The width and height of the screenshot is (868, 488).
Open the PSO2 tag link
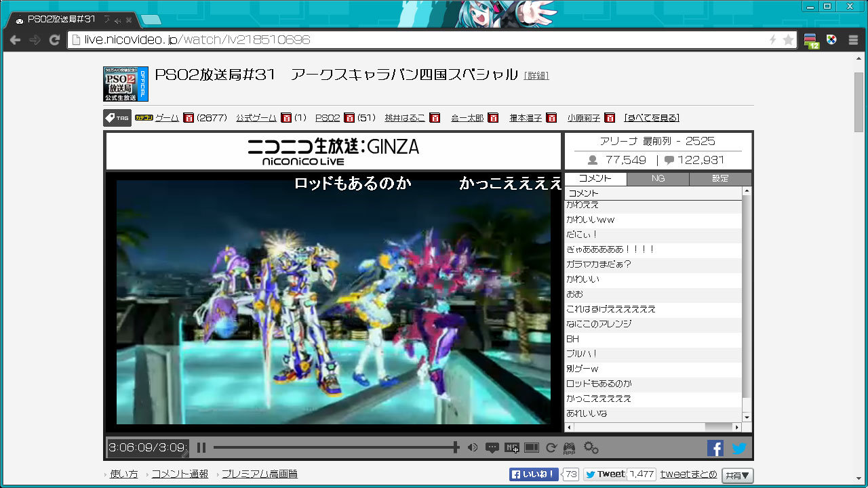point(328,118)
